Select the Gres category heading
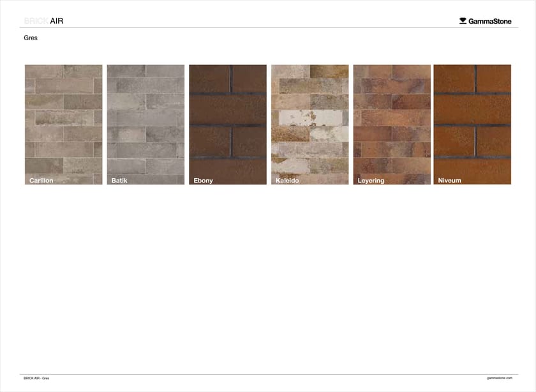 pyautogui.click(x=30, y=38)
